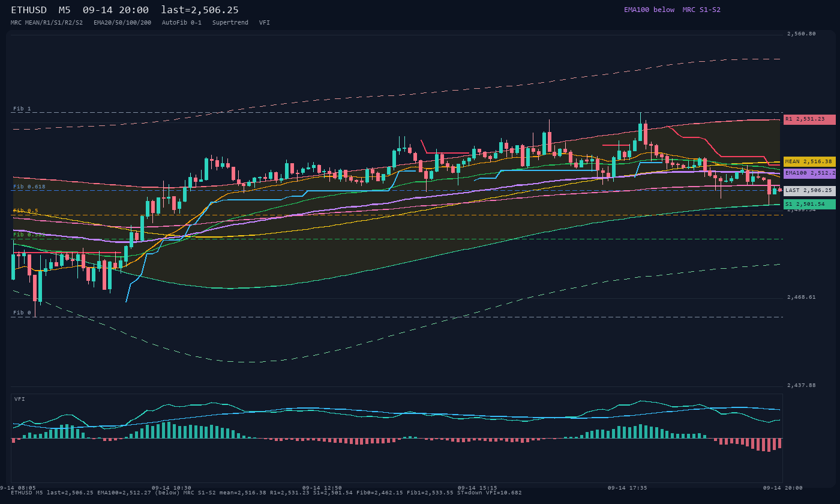The width and height of the screenshot is (840, 504).
Task: Click the bottom status summary line
Action: 266,493
